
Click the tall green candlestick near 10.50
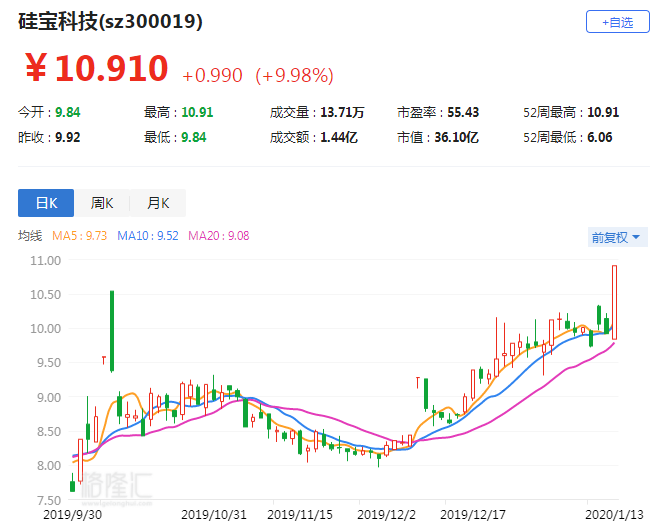[x=112, y=331]
